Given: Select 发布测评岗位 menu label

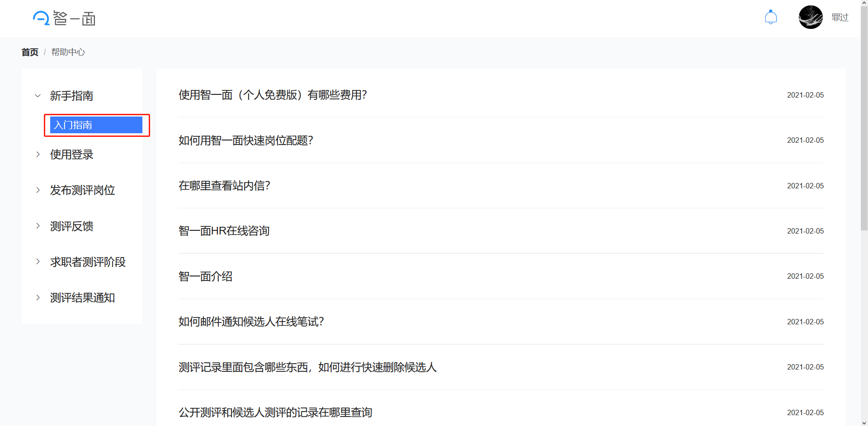Looking at the screenshot, I should tap(82, 190).
